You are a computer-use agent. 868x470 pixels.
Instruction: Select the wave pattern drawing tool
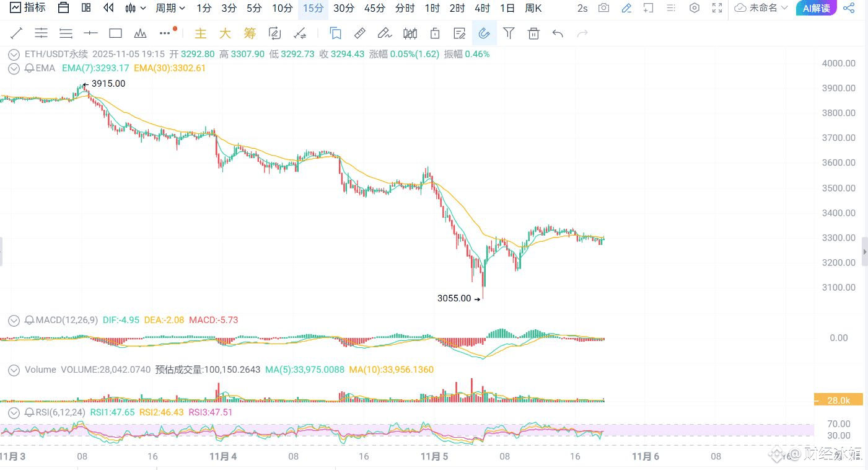[x=140, y=33]
